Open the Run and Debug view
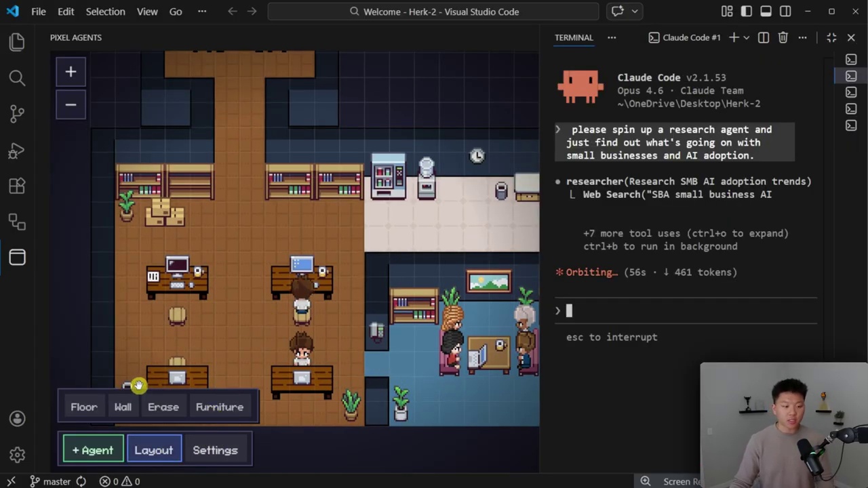This screenshot has width=868, height=488. coord(17,150)
